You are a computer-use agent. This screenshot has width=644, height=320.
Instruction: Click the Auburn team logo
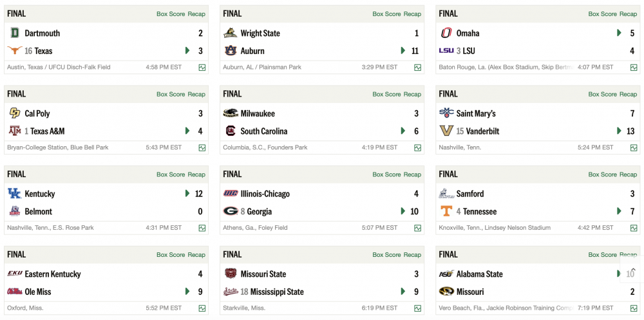click(230, 51)
